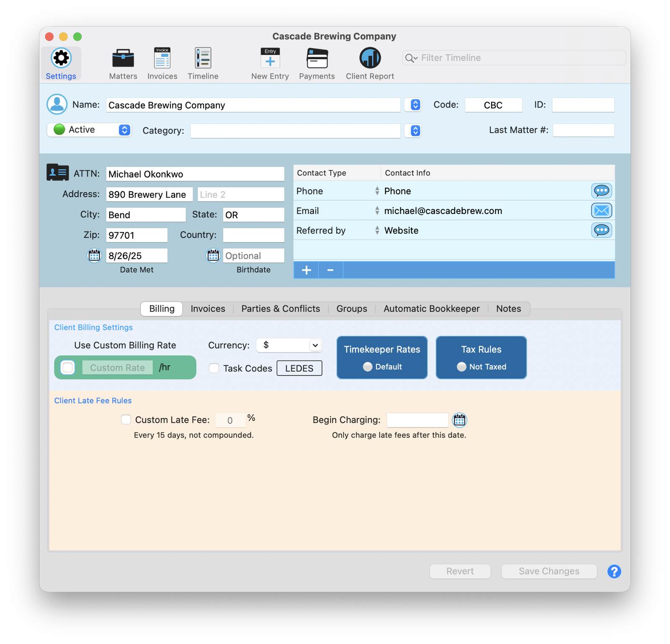
Task: Click the Save Changes button
Action: click(549, 572)
